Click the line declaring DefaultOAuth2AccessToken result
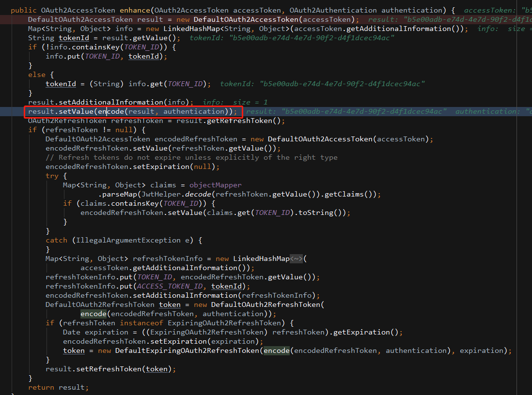The image size is (532, 395). click(193, 19)
